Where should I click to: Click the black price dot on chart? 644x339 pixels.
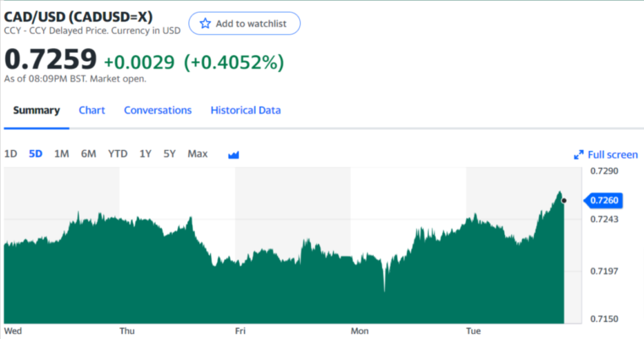[563, 201]
